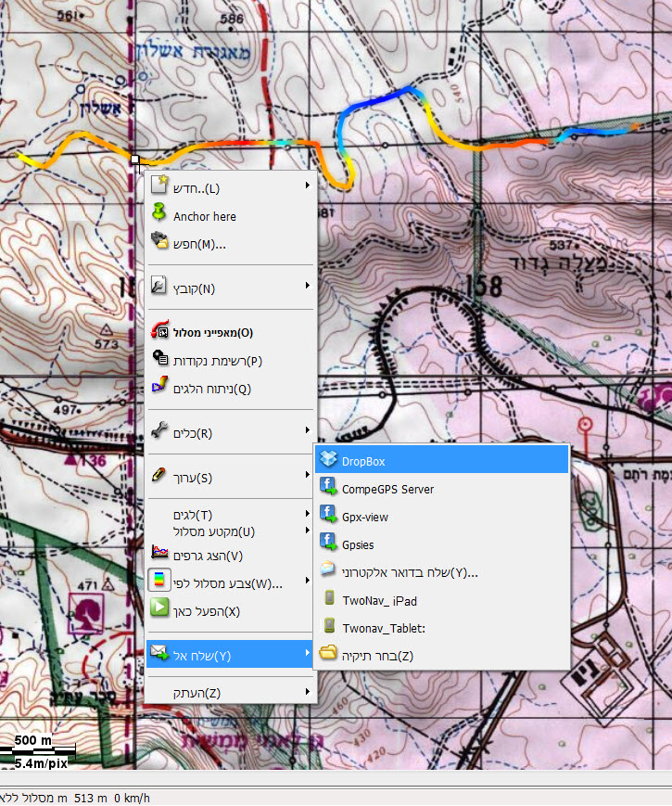Click the wrench tools icon (R)
The height and width of the screenshot is (806, 672).
point(158,431)
